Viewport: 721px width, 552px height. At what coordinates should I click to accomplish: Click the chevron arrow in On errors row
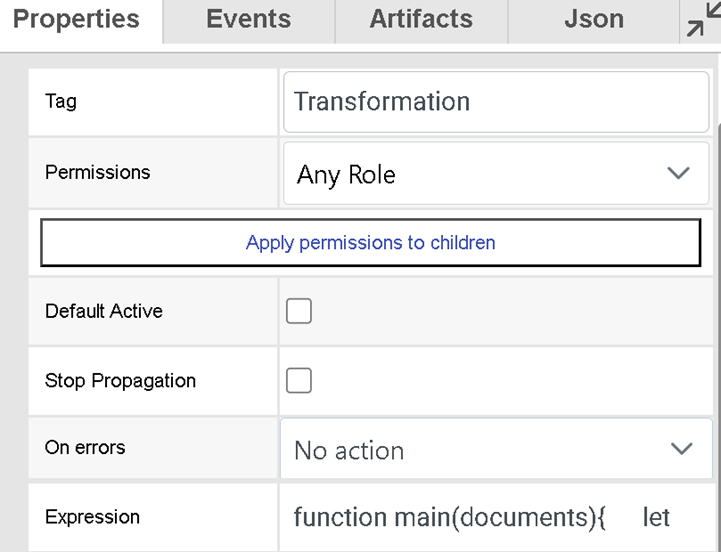(x=681, y=449)
